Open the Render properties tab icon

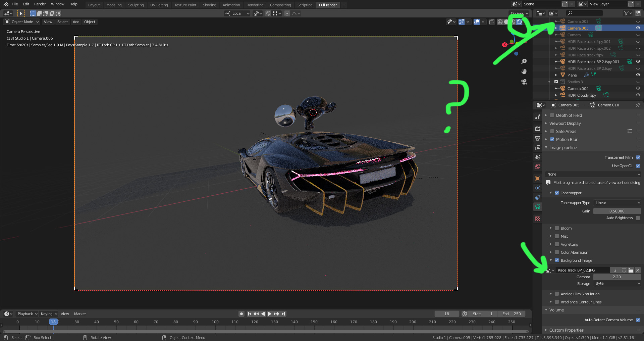[538, 129]
